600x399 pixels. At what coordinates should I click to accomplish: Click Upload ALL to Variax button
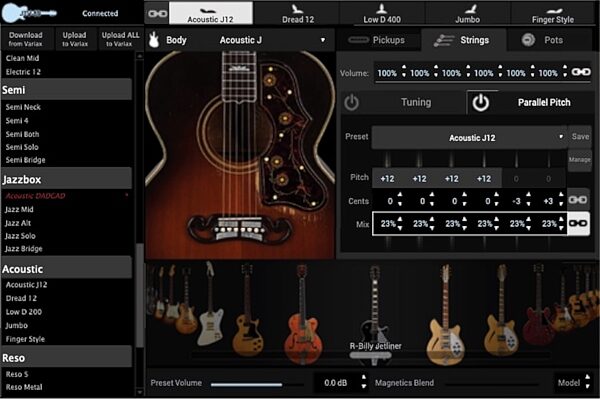point(120,39)
